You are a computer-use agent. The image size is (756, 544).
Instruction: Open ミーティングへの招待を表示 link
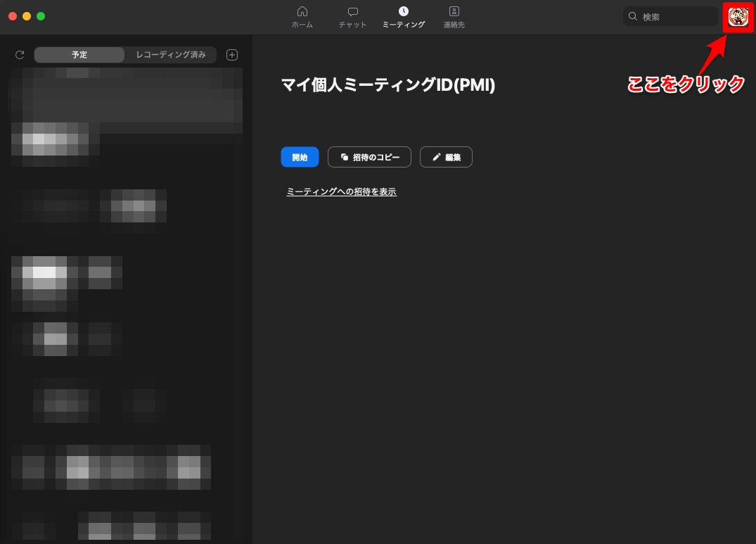[341, 191]
